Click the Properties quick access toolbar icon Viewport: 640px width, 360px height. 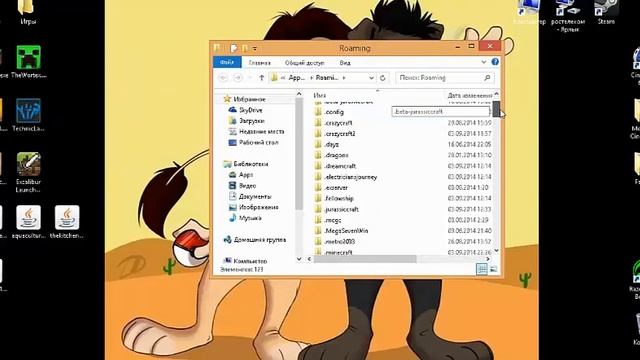pos(233,48)
